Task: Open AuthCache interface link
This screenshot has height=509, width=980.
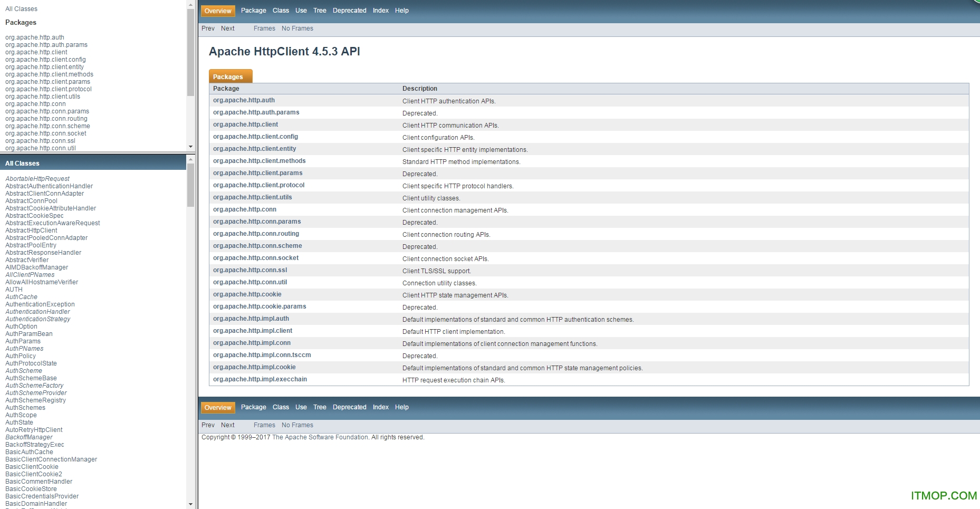Action: pyautogui.click(x=21, y=297)
